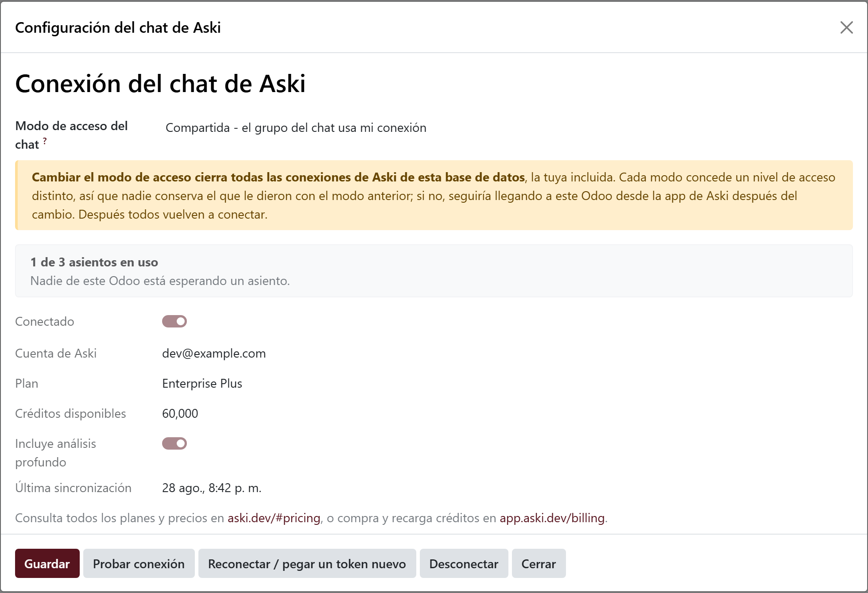Click the yellow access mode warning banner
This screenshot has width=868, height=593.
434,195
